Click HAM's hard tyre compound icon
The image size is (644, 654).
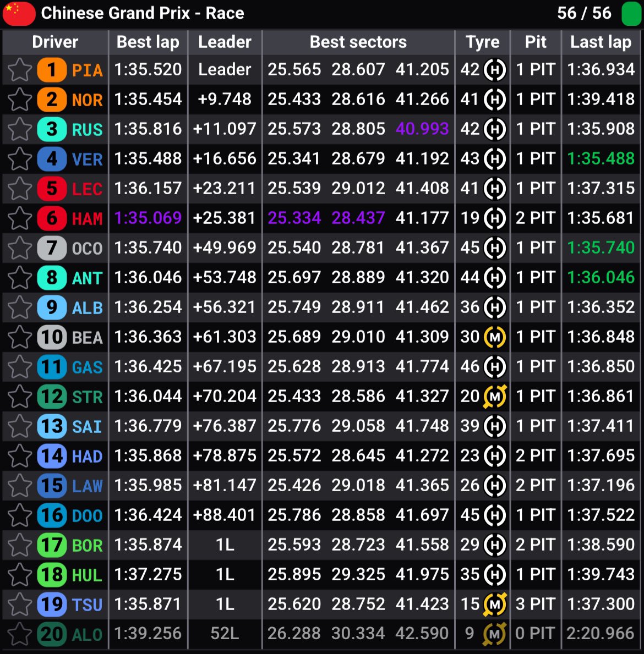[x=495, y=218]
